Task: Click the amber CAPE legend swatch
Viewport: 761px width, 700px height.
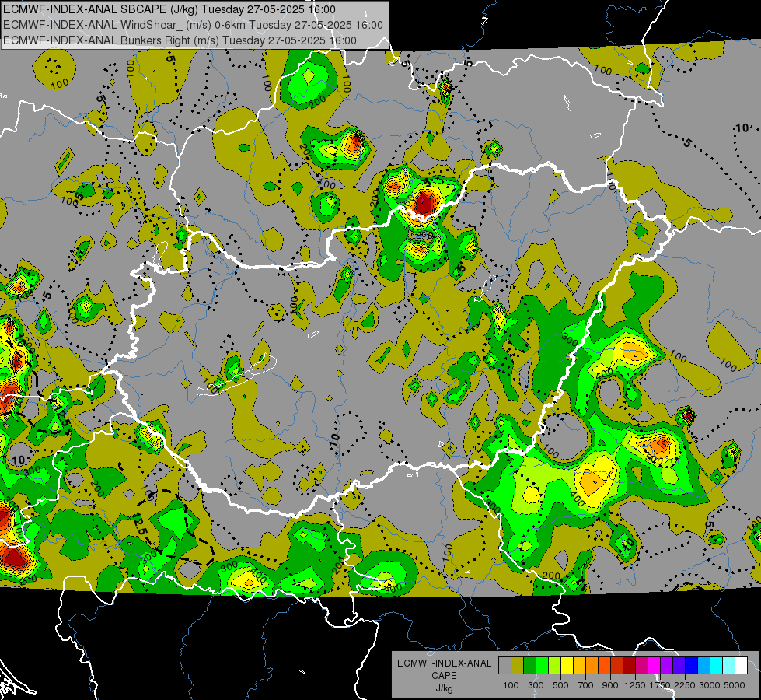Action: click(x=579, y=666)
